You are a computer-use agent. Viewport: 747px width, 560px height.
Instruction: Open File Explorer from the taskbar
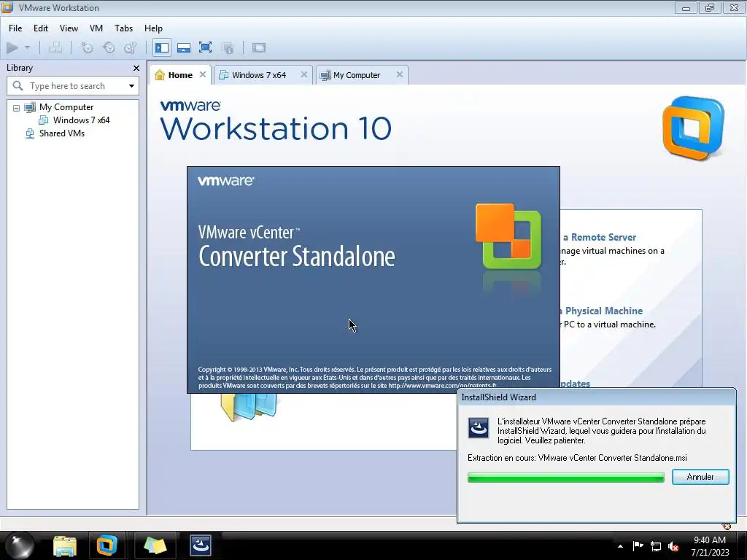click(65, 545)
